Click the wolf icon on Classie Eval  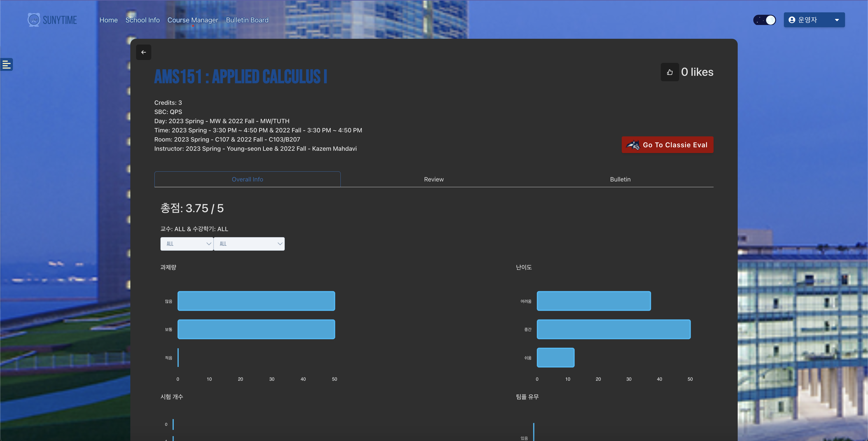(633, 145)
